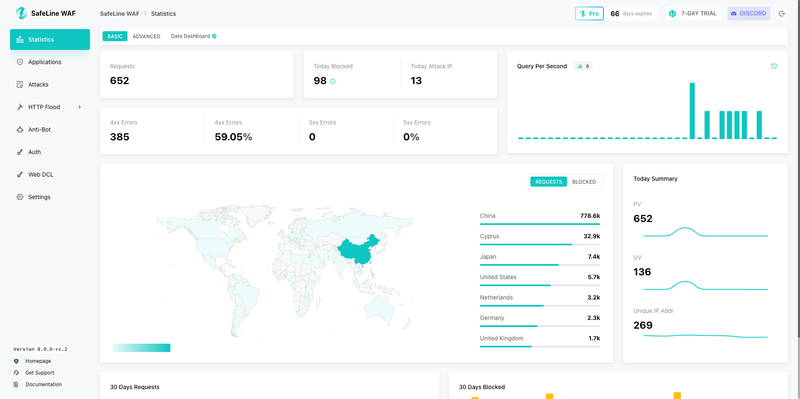Click the 66 days expires text
Screen dimensions: 800x399
tap(631, 14)
